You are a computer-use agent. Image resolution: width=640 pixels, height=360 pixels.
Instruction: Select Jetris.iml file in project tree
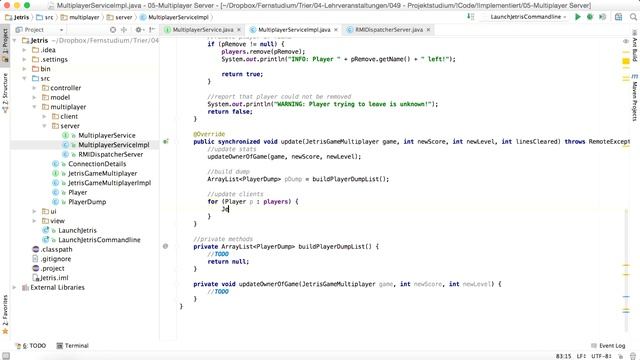pos(54,278)
